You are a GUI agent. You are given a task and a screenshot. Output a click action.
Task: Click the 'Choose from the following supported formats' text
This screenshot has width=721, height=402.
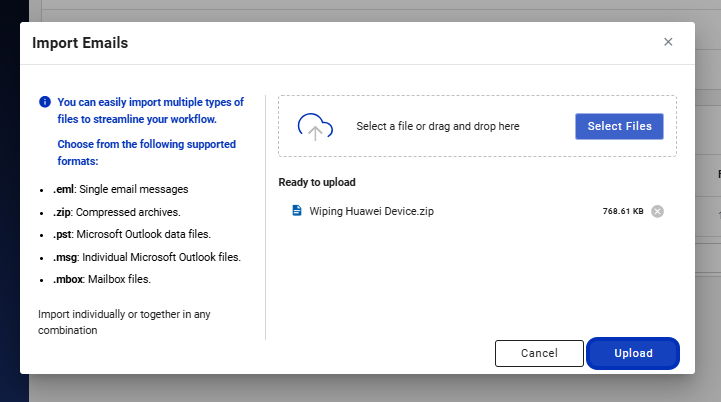tap(147, 153)
